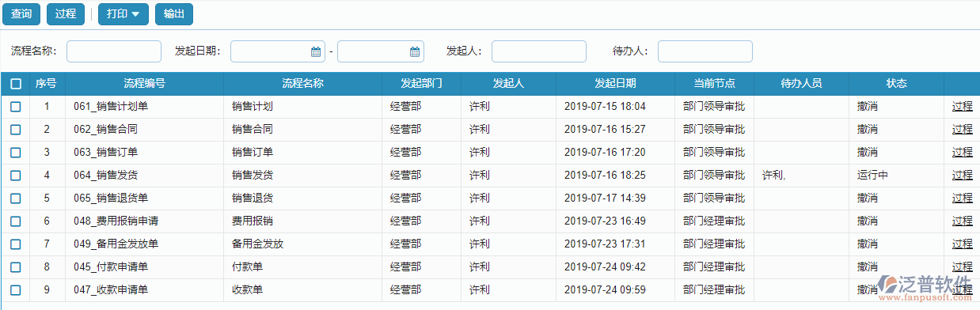Sort by 当前节点 column header

coord(714,83)
